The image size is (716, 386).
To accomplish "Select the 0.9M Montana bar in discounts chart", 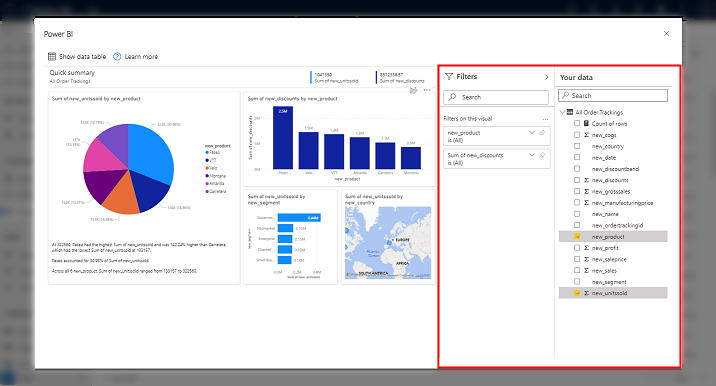I will click(411, 158).
